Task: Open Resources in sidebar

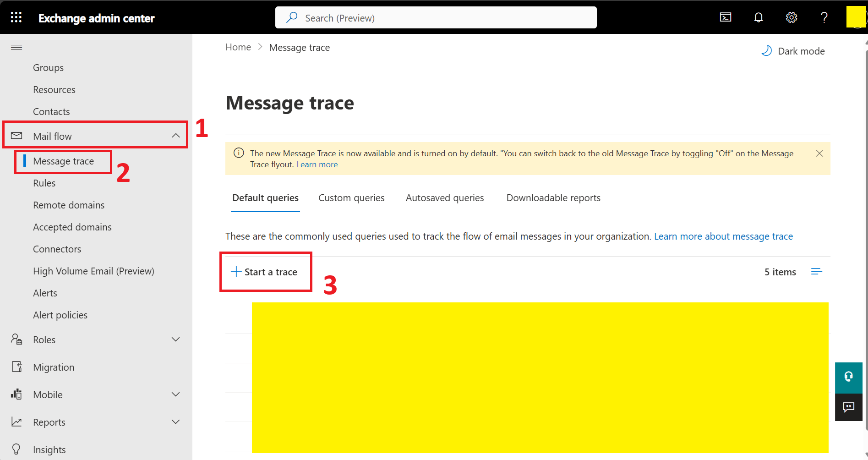Action: (54, 90)
